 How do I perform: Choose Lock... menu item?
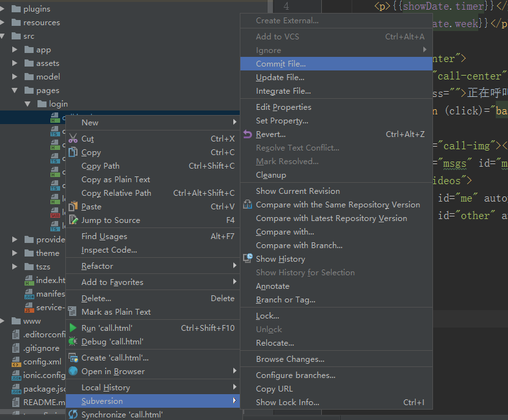336,316
